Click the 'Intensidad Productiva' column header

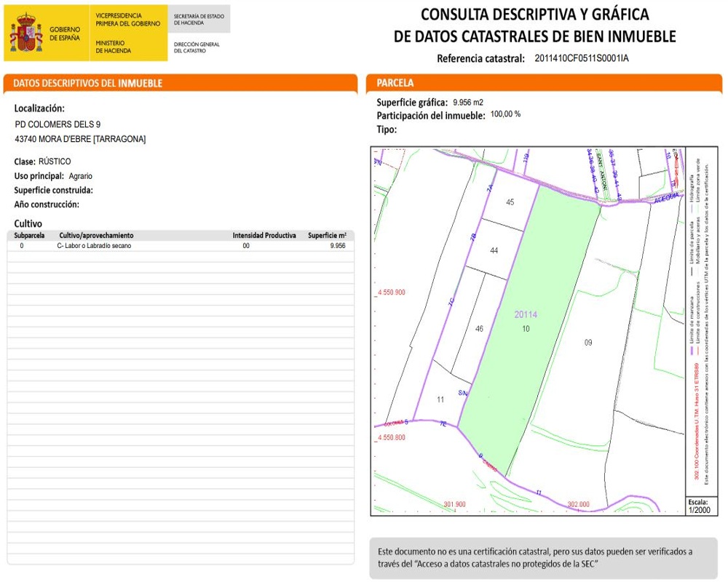[264, 235]
